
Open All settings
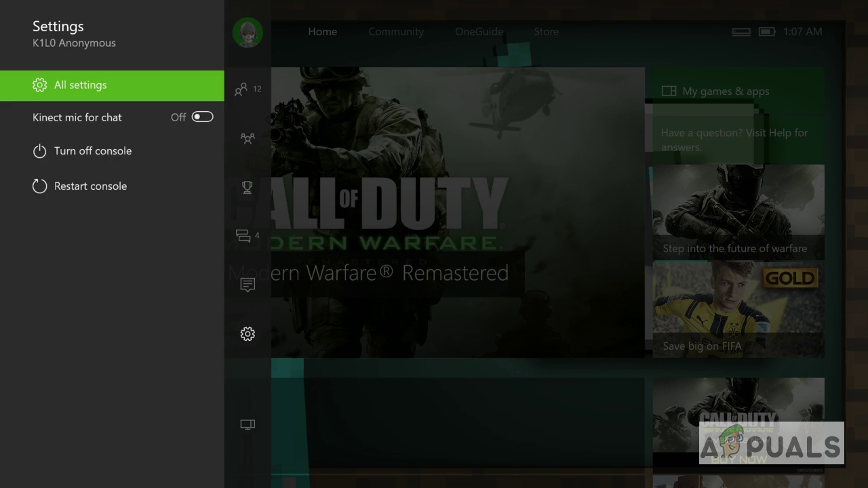click(x=112, y=85)
